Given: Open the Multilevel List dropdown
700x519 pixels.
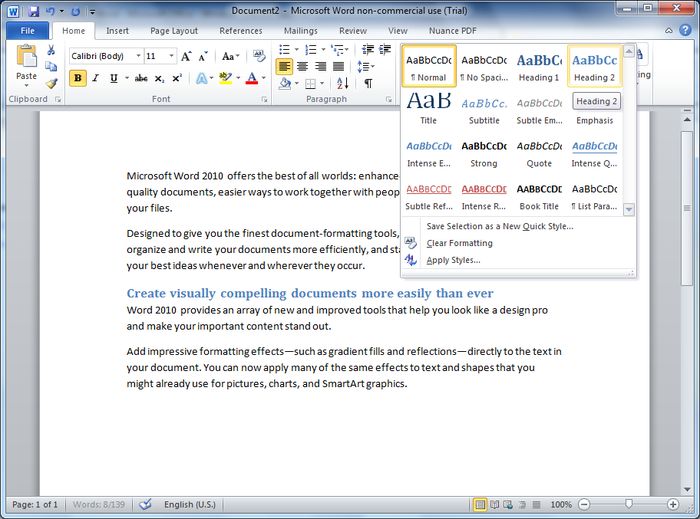Looking at the screenshot, I should tap(340, 49).
